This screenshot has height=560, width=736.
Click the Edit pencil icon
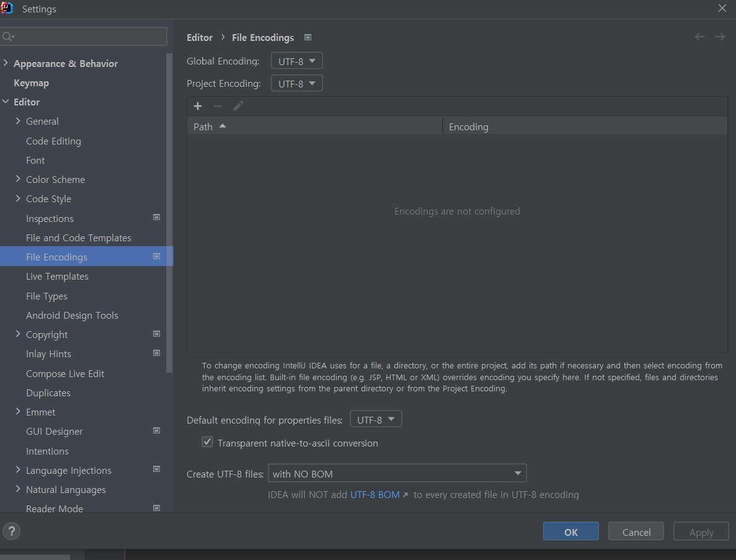(x=238, y=106)
